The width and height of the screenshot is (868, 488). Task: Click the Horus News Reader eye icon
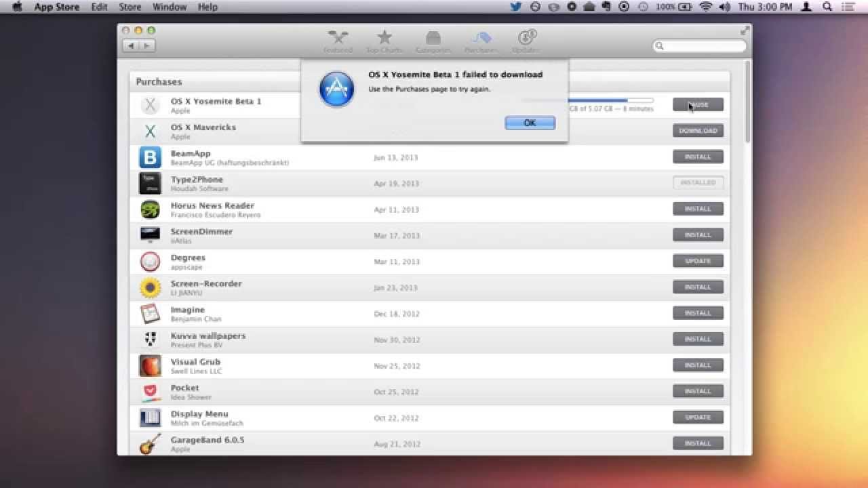tap(150, 209)
